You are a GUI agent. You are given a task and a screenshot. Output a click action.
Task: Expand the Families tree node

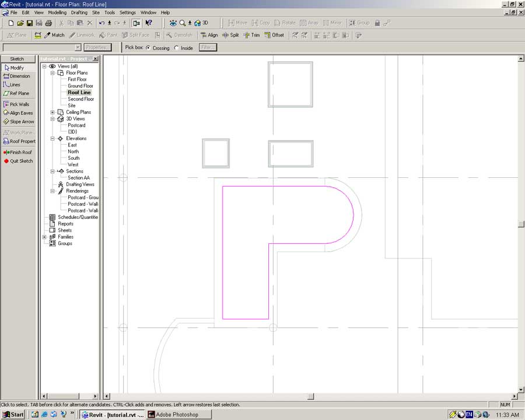(45, 237)
